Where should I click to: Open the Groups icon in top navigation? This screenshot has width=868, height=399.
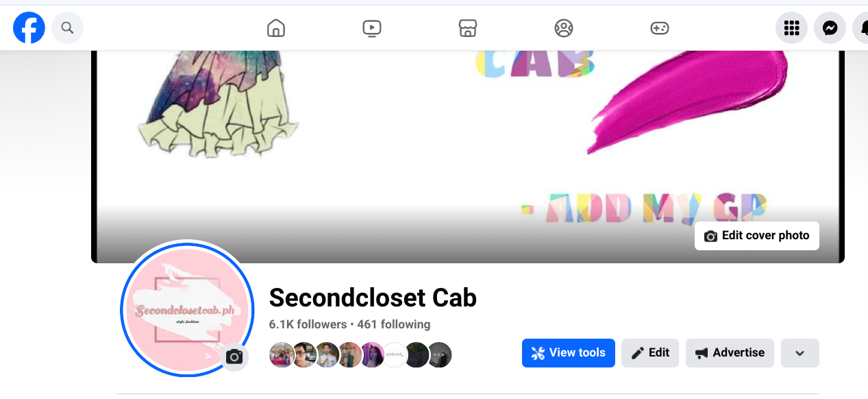pos(563,28)
